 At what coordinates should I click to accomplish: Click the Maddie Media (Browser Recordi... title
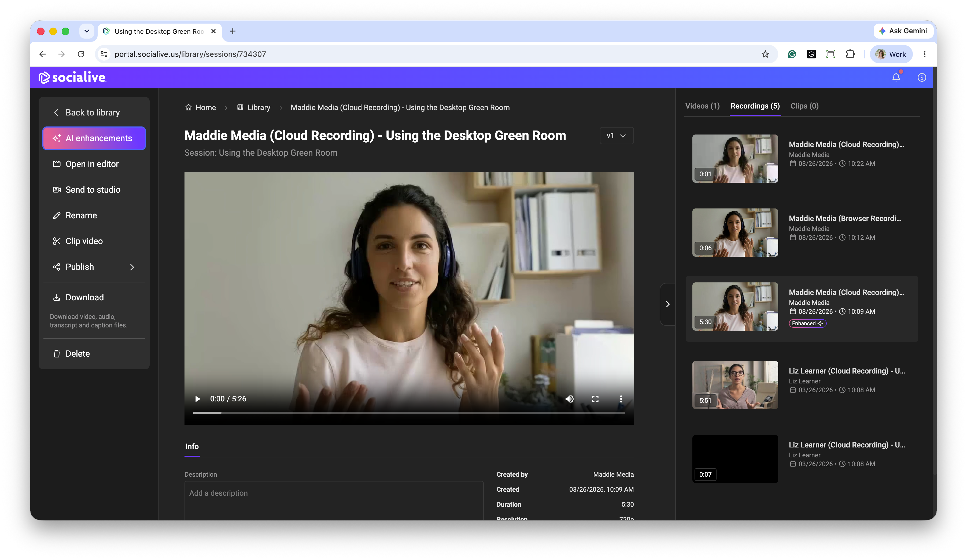point(845,218)
